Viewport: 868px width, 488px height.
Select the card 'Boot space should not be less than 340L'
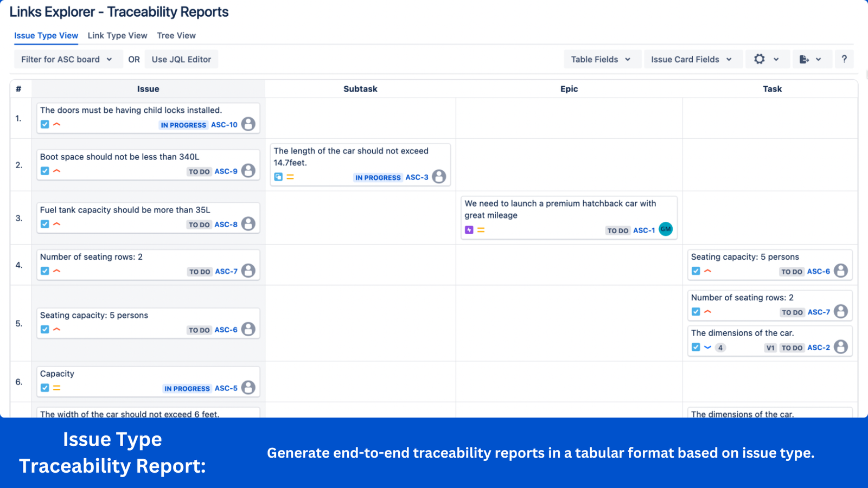click(x=148, y=165)
